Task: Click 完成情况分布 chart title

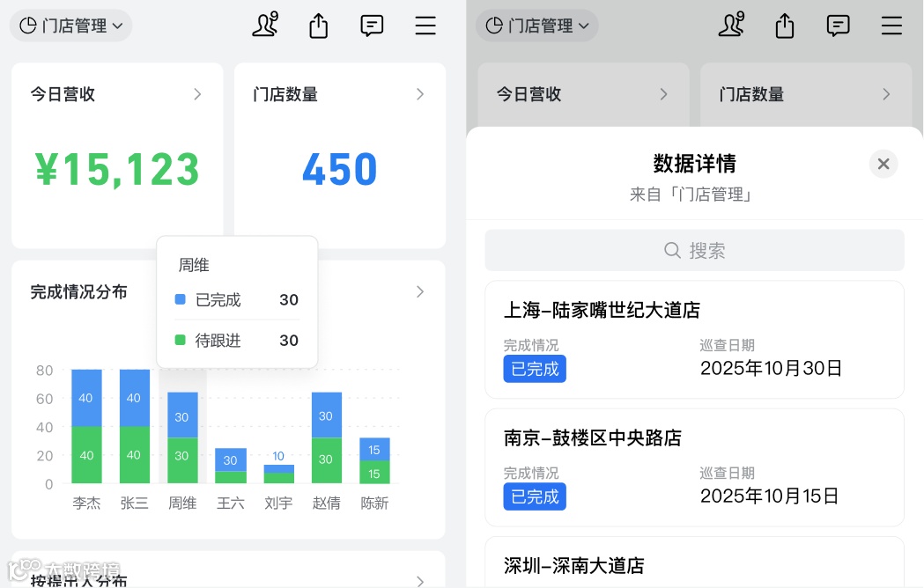Action: tap(79, 291)
